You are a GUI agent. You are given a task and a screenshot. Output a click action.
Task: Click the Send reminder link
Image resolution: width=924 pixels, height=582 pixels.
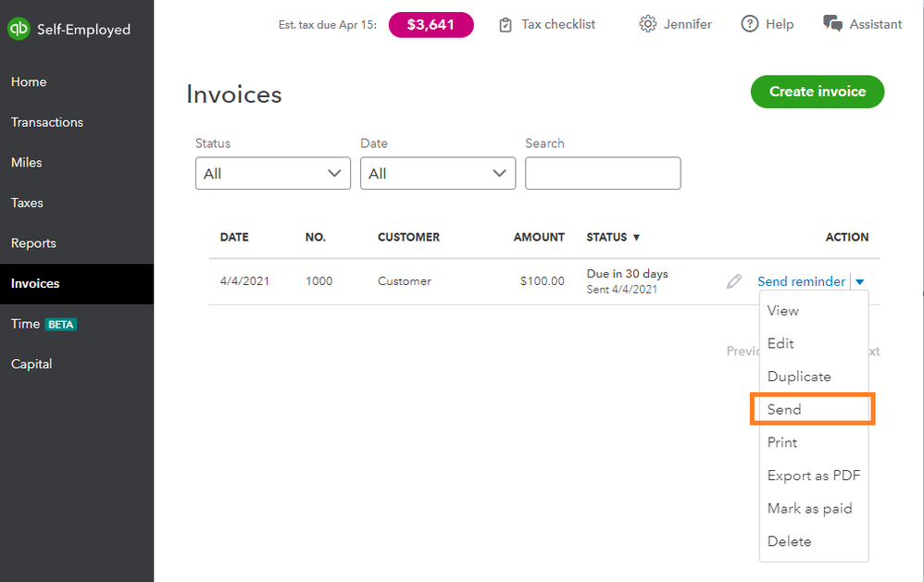pyautogui.click(x=801, y=281)
